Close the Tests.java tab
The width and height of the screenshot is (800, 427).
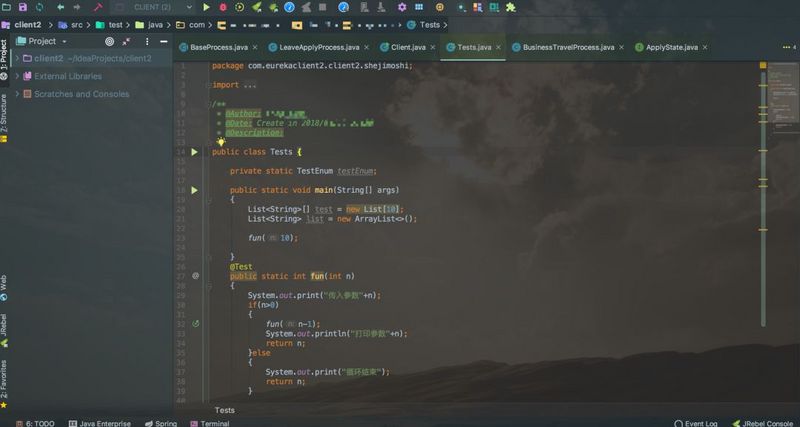coord(498,47)
